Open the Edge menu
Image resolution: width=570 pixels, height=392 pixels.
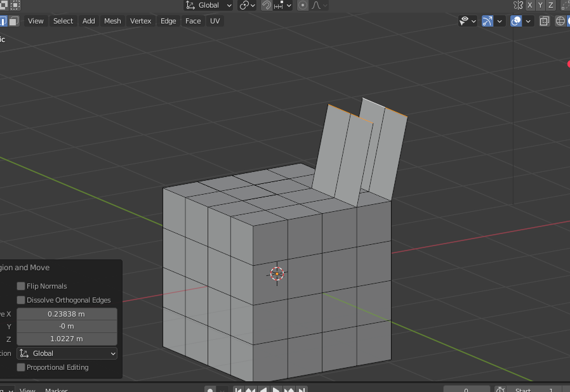(168, 21)
